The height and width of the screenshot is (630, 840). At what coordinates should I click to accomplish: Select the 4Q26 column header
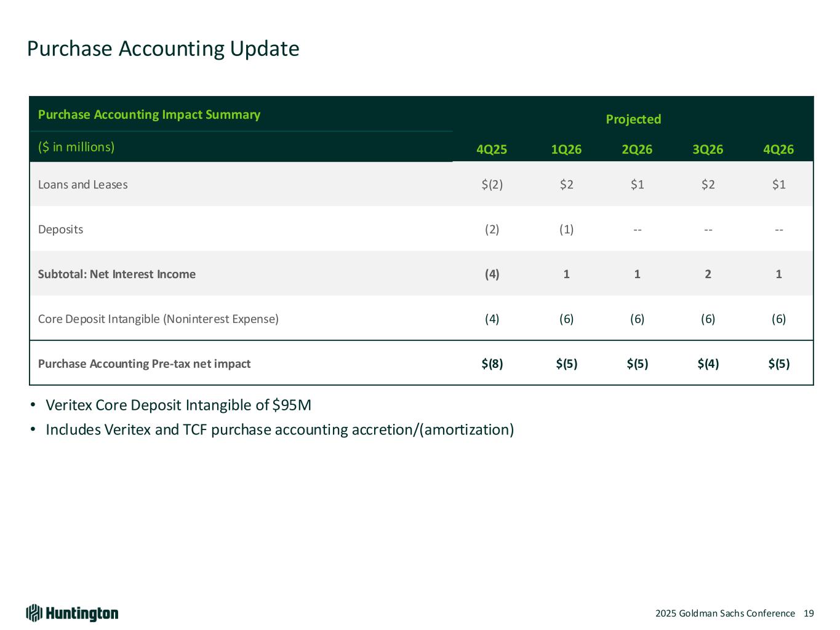(778, 150)
